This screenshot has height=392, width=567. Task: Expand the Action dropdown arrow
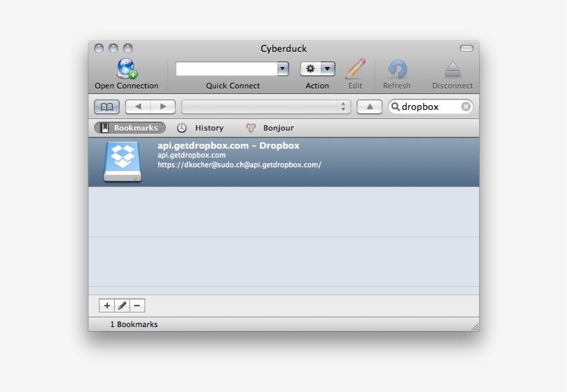[328, 68]
